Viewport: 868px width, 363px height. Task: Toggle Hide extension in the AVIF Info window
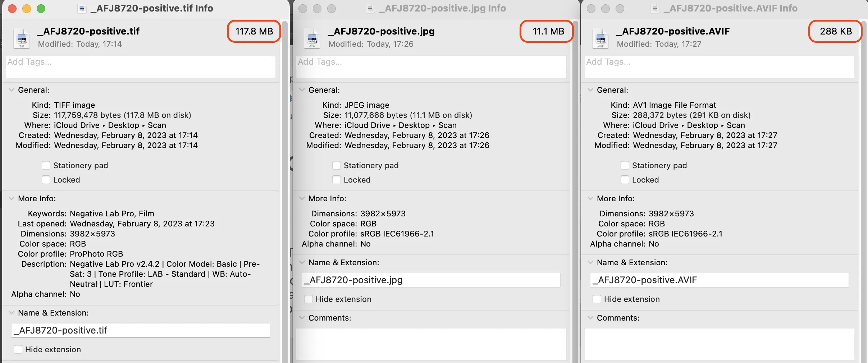597,299
